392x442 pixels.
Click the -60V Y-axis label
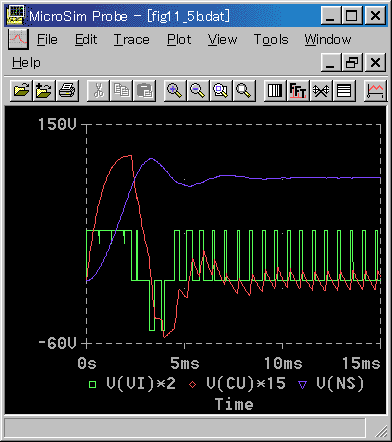coord(57,343)
